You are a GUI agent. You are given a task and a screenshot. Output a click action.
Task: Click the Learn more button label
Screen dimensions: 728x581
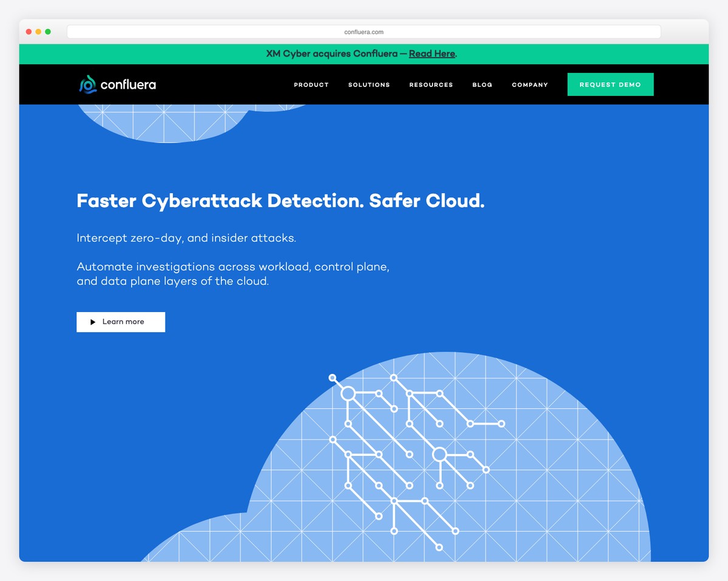coord(123,322)
